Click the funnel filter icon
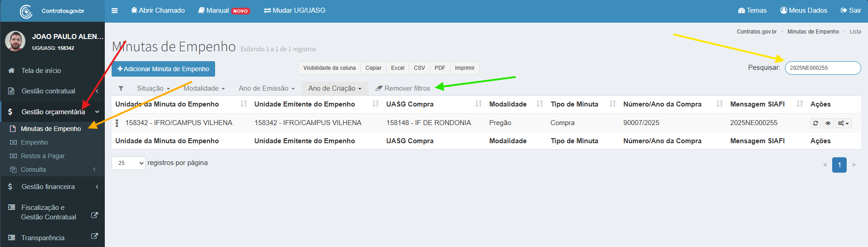Image resolution: width=868 pixels, height=247 pixels. point(121,88)
